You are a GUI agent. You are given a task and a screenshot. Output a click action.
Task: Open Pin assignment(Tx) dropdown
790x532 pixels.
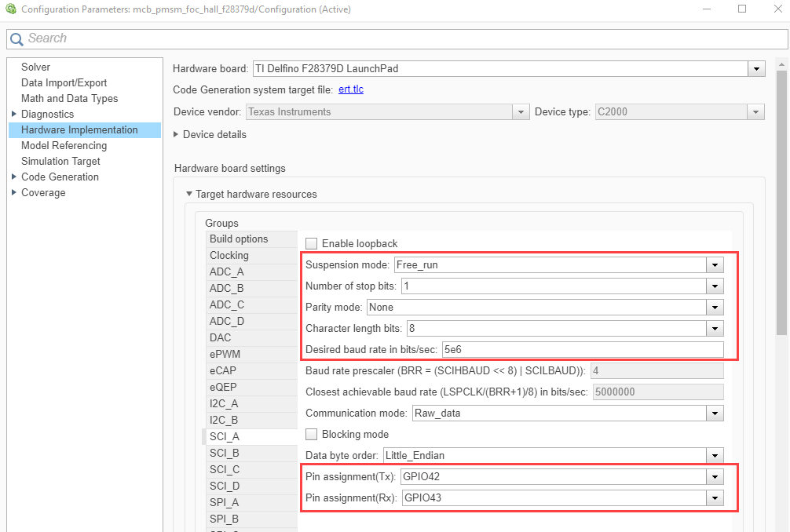[x=715, y=476]
